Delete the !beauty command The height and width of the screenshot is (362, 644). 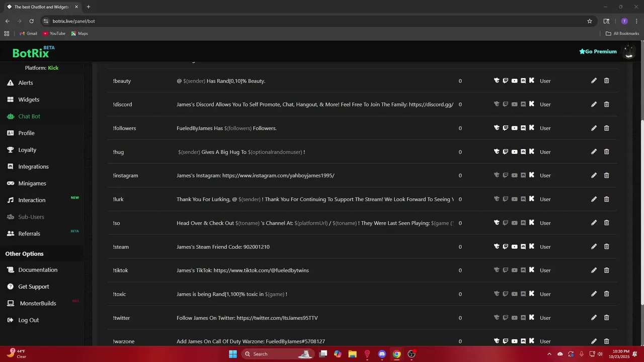point(606,80)
